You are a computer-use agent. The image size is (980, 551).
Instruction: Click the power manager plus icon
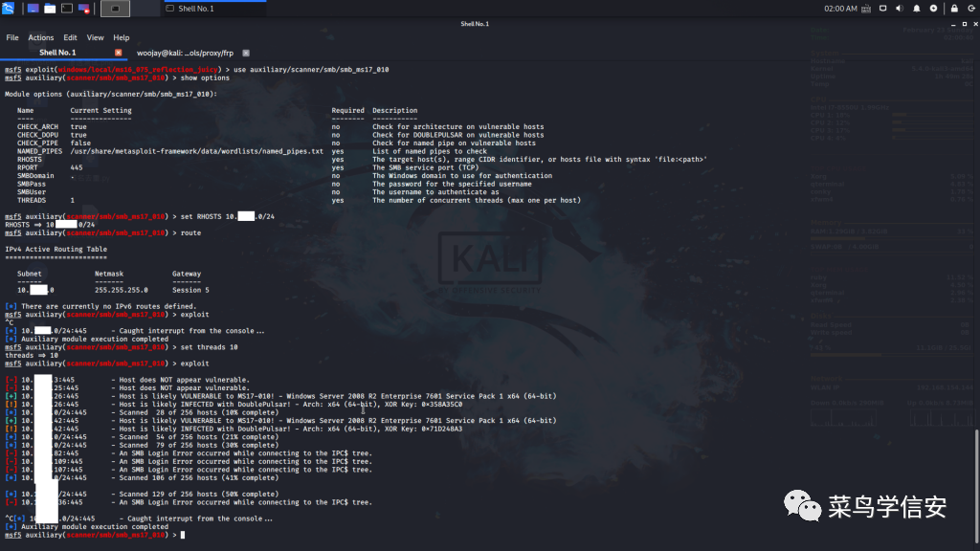[933, 8]
